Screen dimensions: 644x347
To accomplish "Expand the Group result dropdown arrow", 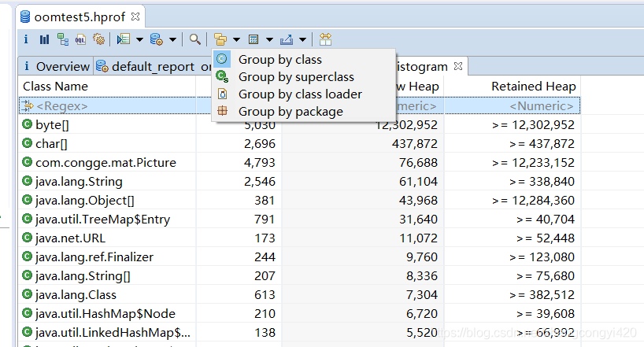I will [236, 39].
